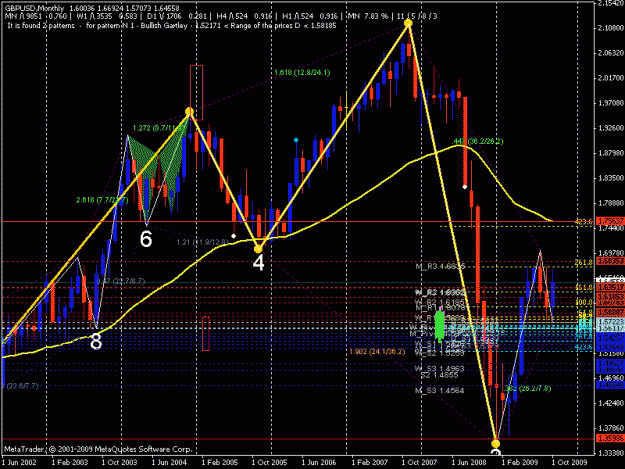Click the Bullish Gartley pattern name text

(x=164, y=26)
